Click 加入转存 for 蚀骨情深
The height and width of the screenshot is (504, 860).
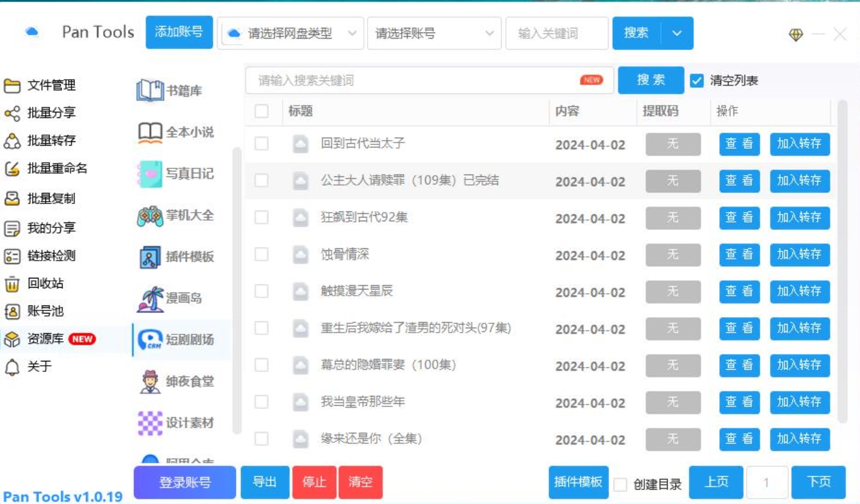click(799, 254)
